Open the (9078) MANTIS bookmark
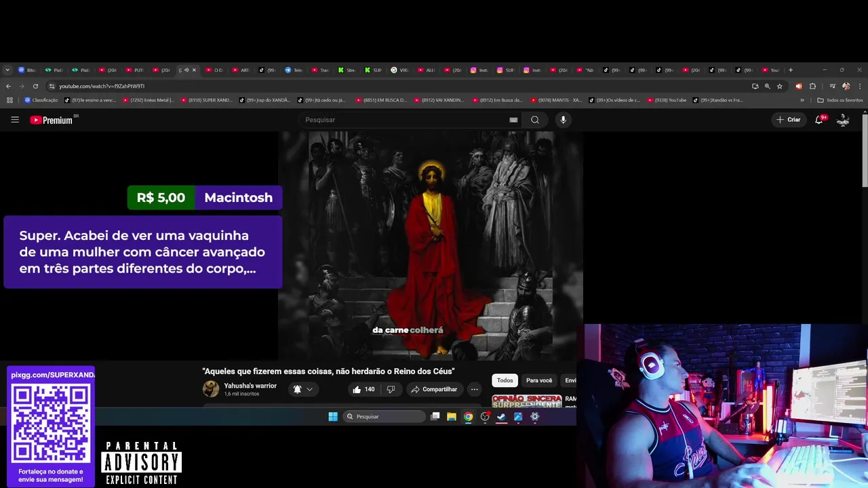This screenshot has height=488, width=868. tap(556, 100)
